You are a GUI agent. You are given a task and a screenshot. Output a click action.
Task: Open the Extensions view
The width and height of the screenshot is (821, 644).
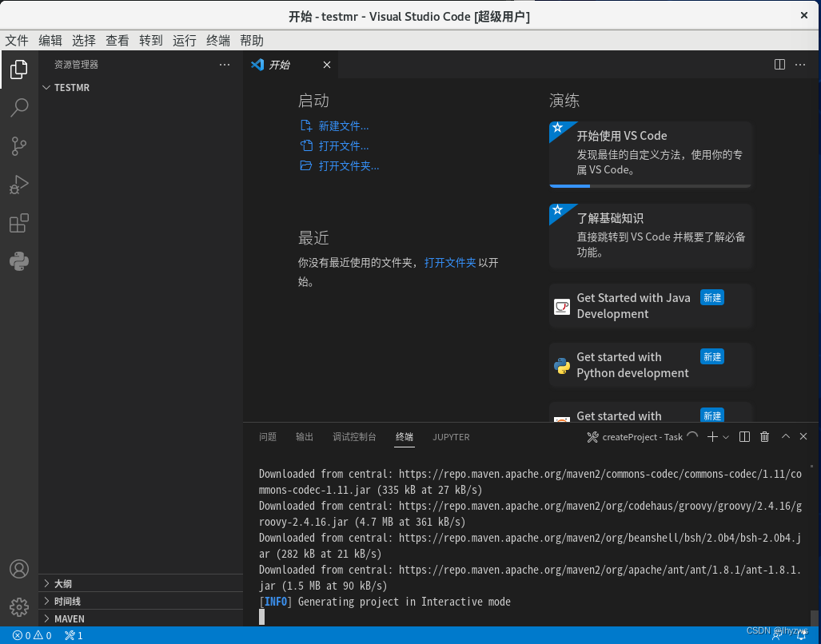(19, 223)
